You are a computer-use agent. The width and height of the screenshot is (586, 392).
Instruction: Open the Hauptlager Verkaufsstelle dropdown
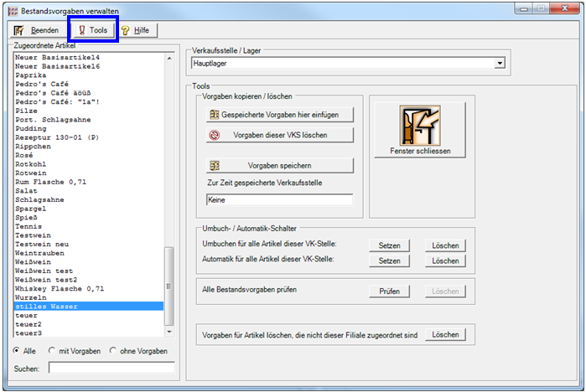coord(500,63)
